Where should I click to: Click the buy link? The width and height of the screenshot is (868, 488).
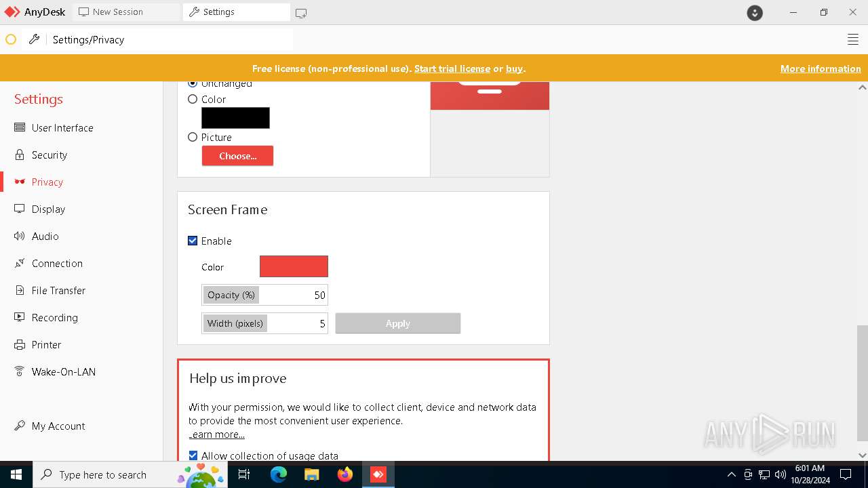pos(514,68)
